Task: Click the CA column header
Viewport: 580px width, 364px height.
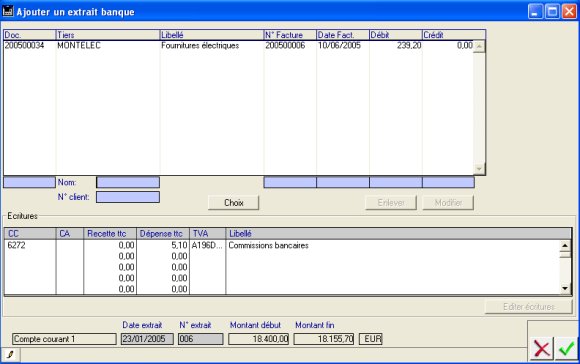Action: [70, 233]
